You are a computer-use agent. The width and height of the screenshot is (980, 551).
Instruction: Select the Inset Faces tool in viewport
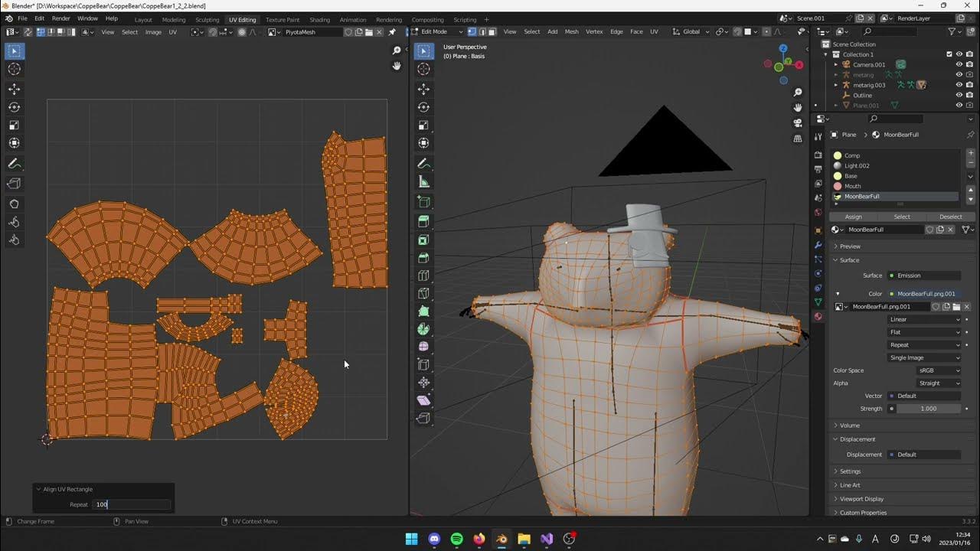tap(423, 240)
